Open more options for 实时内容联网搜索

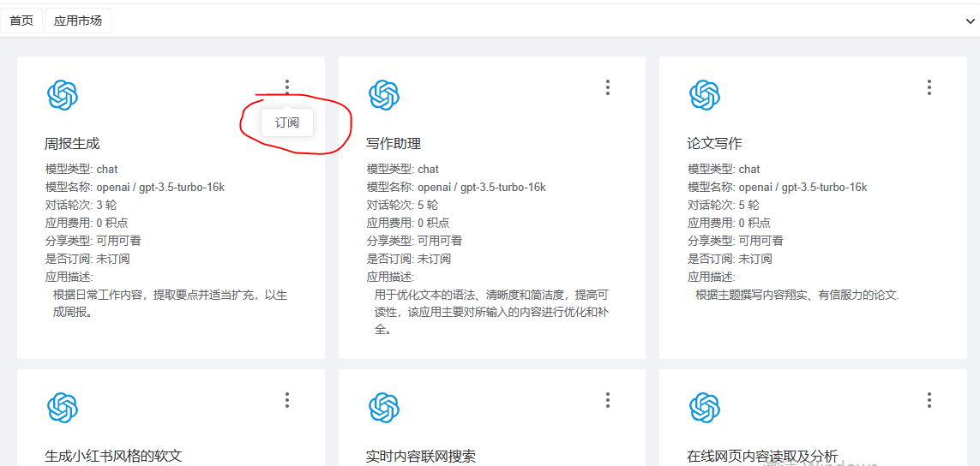click(x=607, y=400)
